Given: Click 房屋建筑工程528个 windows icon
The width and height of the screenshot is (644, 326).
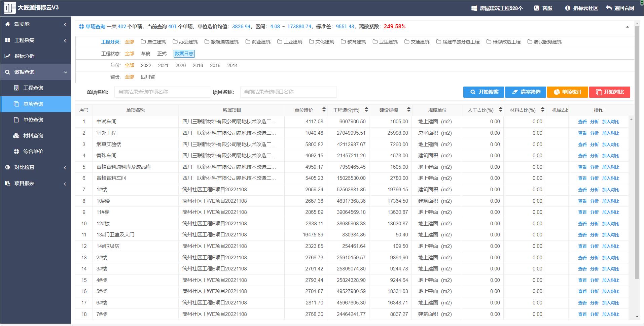Looking at the screenshot, I should pyautogui.click(x=474, y=8).
